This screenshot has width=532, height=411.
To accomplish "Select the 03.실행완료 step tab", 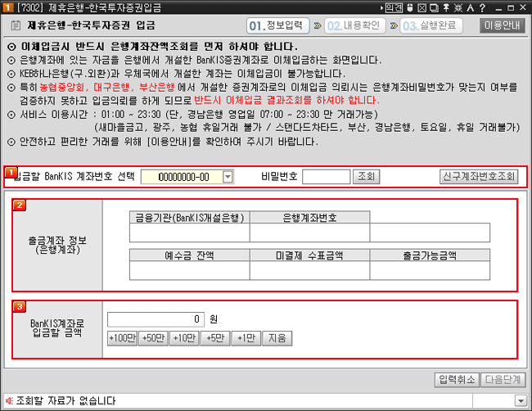I will pyautogui.click(x=431, y=26).
